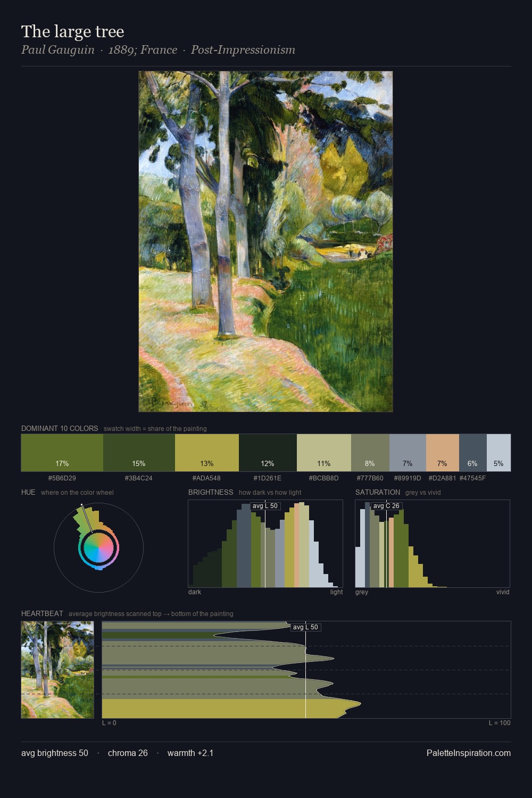Screen dimensions: 532x798
Task: Select the #BCBB8D hex code
Action: tap(324, 478)
